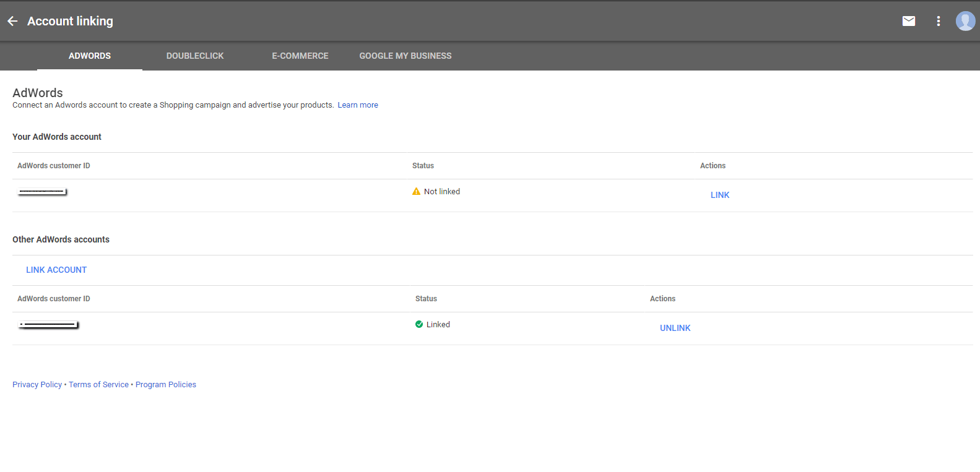The image size is (980, 472).
Task: Click the Your AdWords account heading
Action: pyautogui.click(x=57, y=137)
